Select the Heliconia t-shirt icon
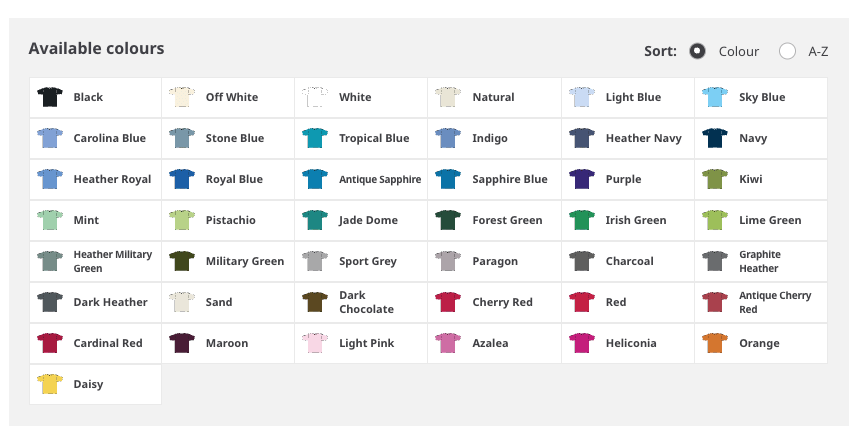The height and width of the screenshot is (443, 862). tap(581, 343)
